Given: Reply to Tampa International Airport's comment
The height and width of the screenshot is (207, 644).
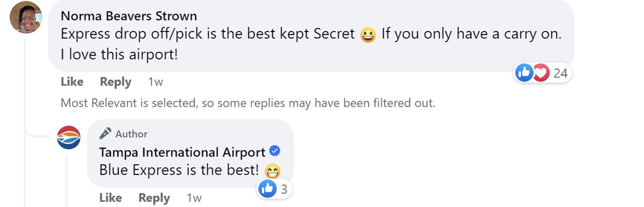Looking at the screenshot, I should coord(154,198).
